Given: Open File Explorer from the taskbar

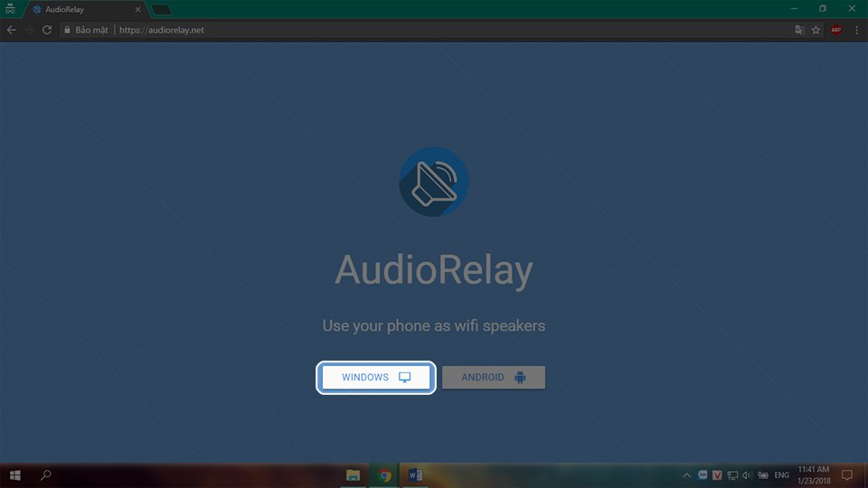Looking at the screenshot, I should (353, 475).
